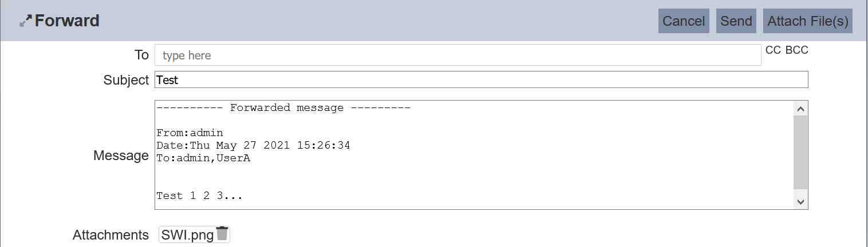Expand the Forward window with arrow icon

[26, 22]
